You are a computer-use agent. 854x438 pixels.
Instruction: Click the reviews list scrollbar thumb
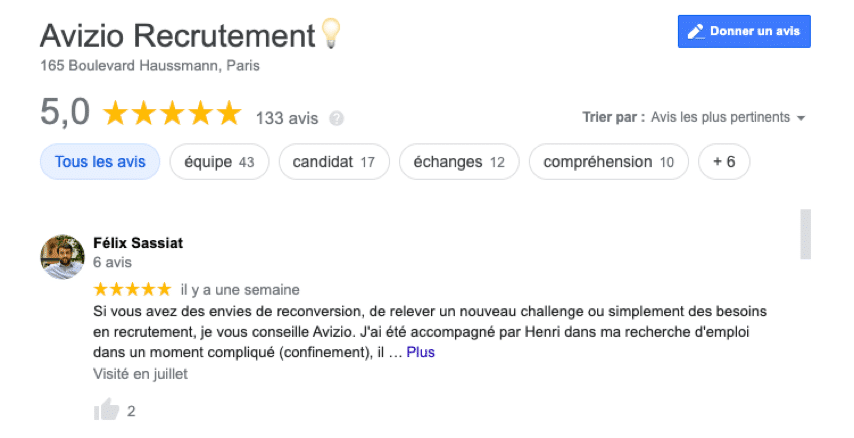coord(806,234)
